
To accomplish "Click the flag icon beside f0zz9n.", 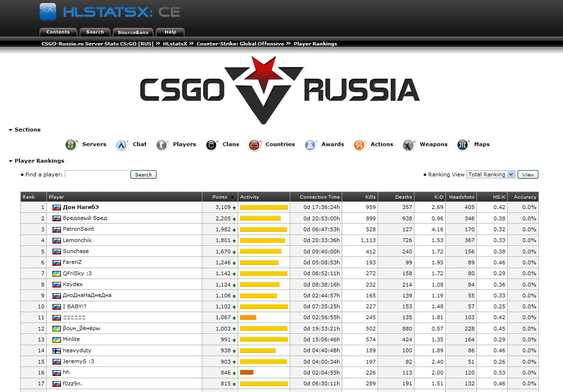I will (x=56, y=384).
